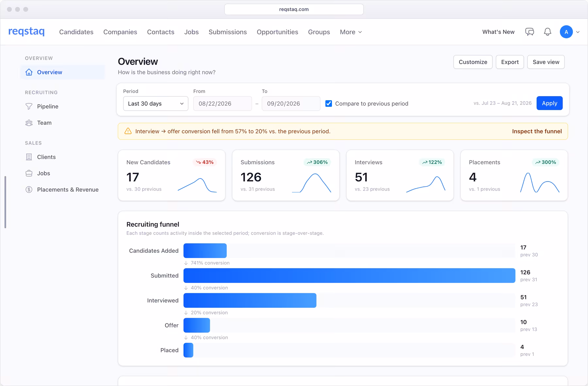Expand the account menu chevron
Image resolution: width=588 pixels, height=386 pixels.
click(x=578, y=32)
